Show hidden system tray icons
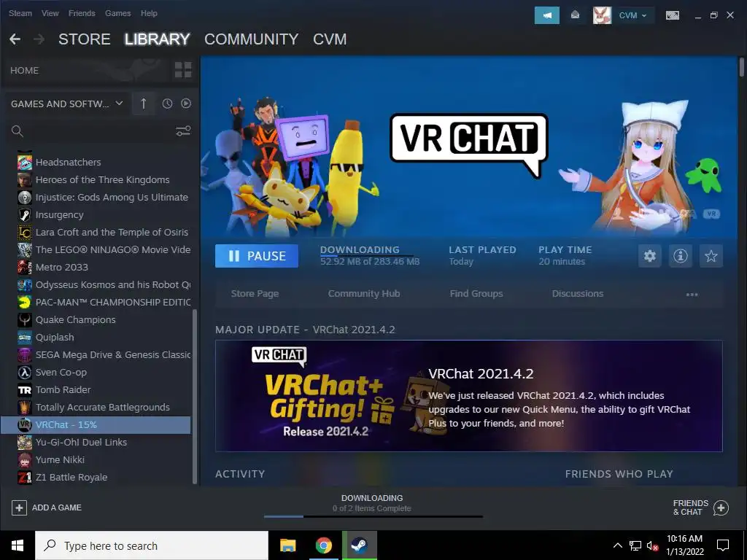This screenshot has width=747, height=560. pos(617,545)
